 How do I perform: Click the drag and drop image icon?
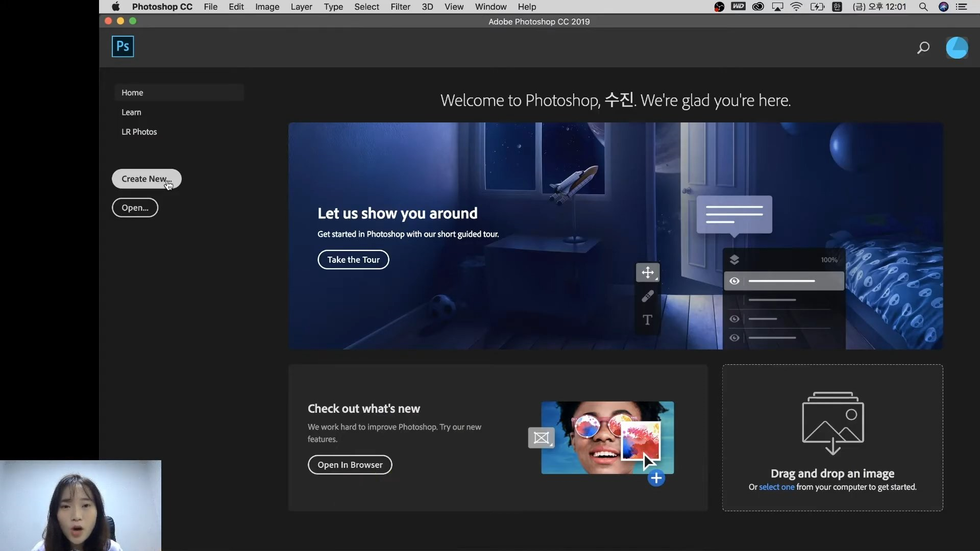[833, 423]
